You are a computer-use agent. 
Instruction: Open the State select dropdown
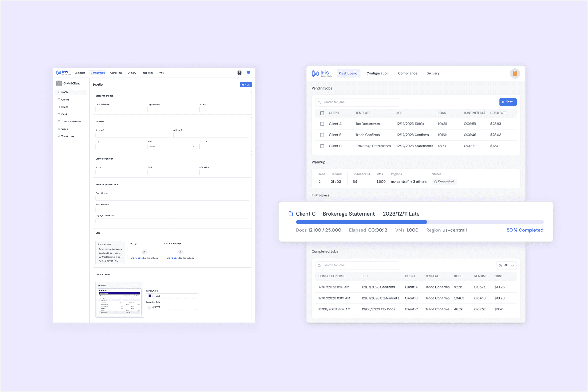click(x=172, y=146)
